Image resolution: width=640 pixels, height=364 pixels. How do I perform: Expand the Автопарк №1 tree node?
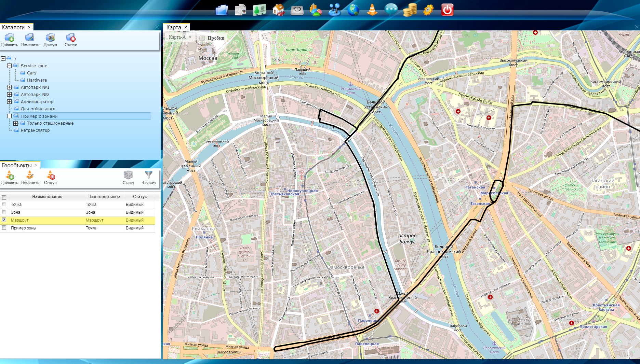(10, 87)
